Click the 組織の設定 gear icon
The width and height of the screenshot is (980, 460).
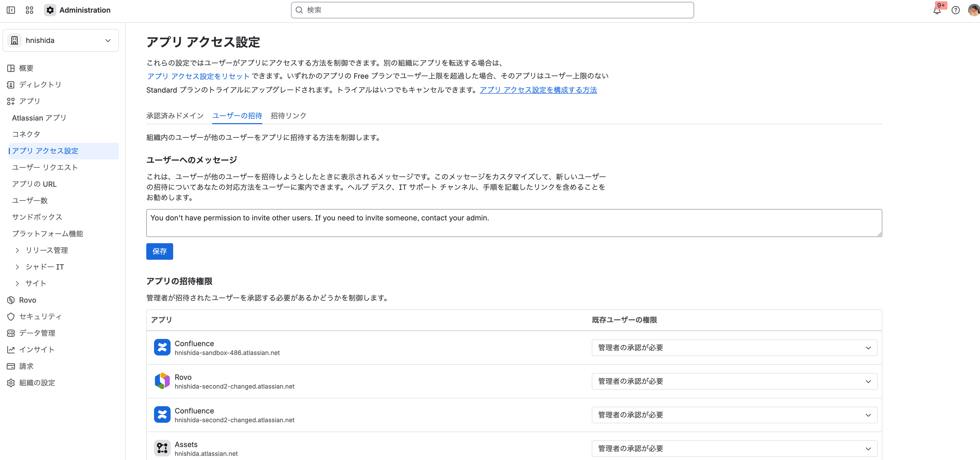click(x=11, y=383)
